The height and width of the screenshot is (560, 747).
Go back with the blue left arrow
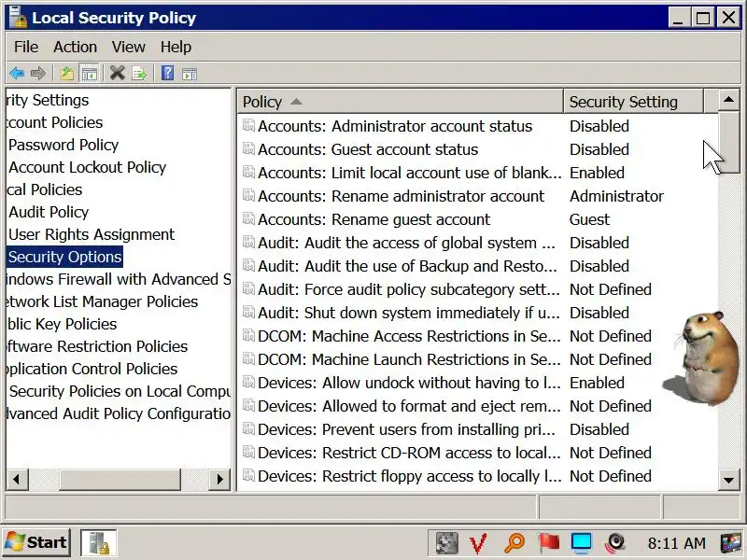(x=17, y=74)
